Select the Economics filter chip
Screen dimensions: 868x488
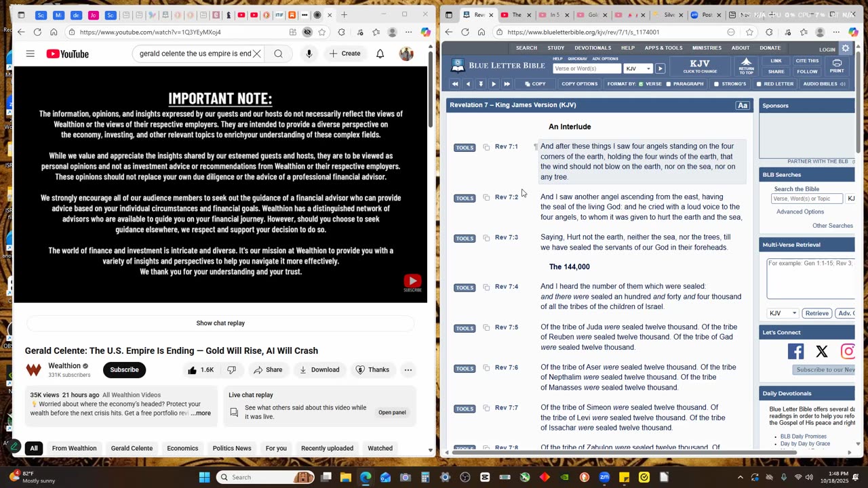(182, 448)
